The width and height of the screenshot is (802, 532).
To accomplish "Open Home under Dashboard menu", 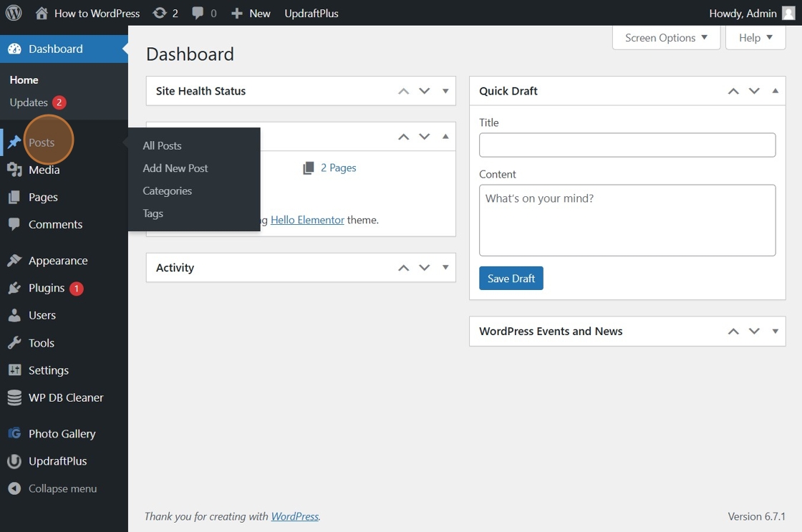I will (x=24, y=79).
